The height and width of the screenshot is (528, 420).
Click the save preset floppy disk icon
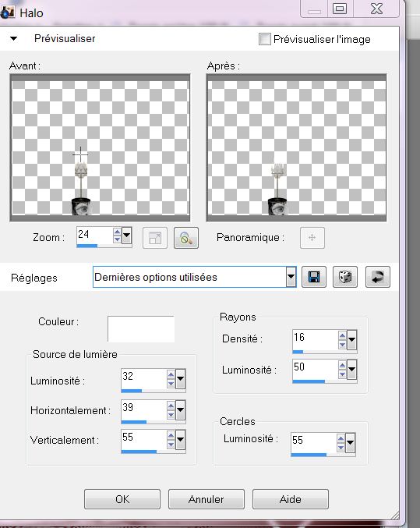(x=314, y=277)
